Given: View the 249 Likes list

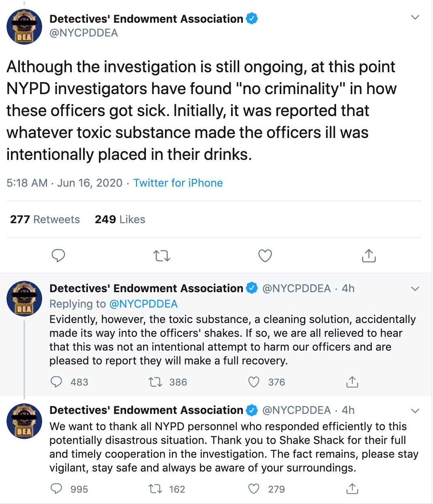Looking at the screenshot, I should tap(120, 220).
